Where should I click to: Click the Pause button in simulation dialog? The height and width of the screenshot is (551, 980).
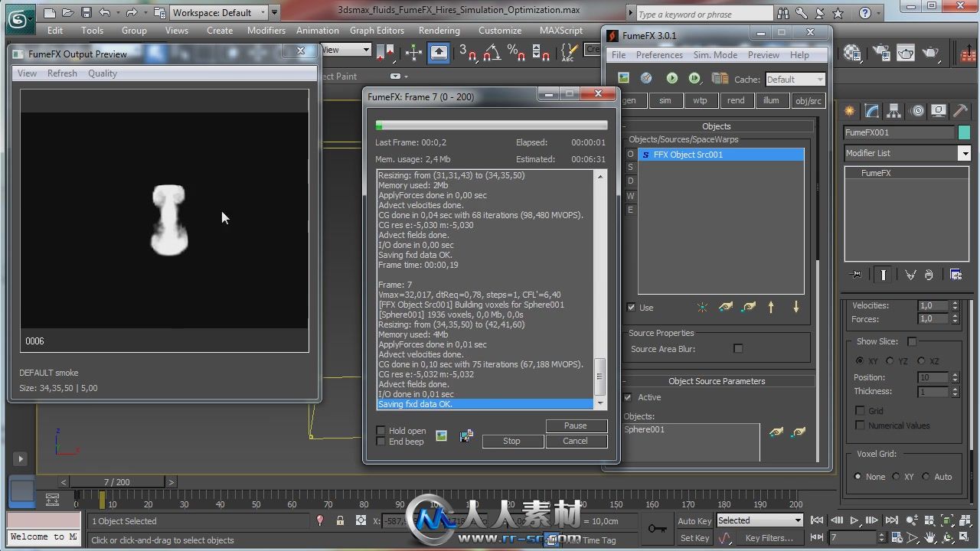tap(576, 425)
